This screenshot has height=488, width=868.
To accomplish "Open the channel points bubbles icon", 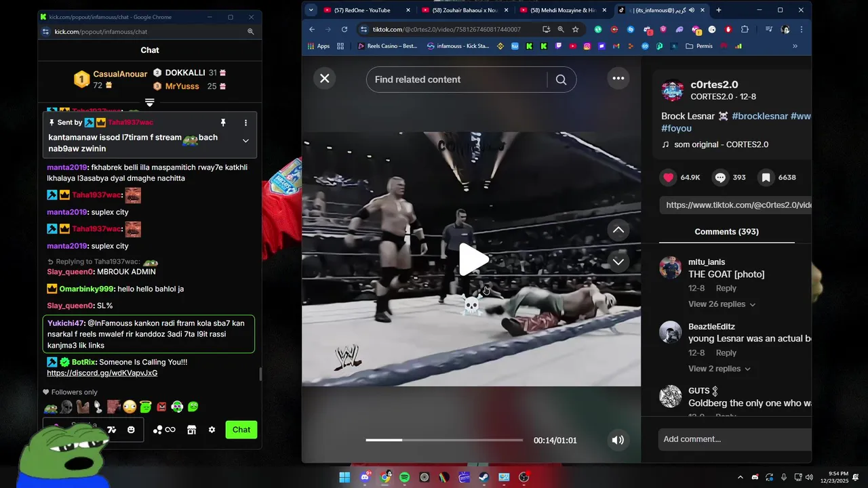I will [x=163, y=430].
